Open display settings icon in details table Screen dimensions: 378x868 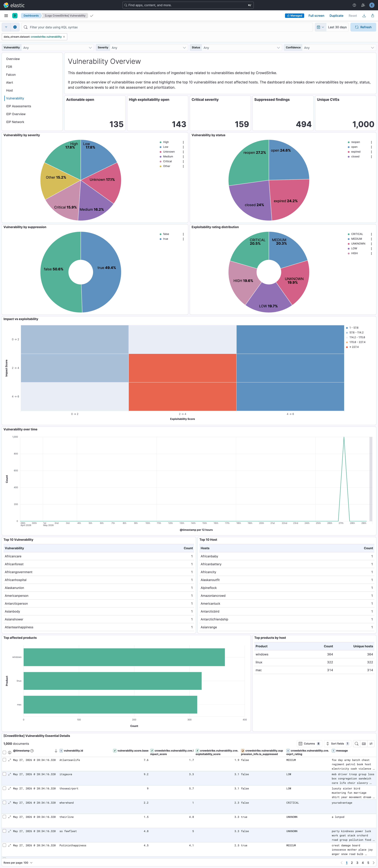[x=371, y=744]
